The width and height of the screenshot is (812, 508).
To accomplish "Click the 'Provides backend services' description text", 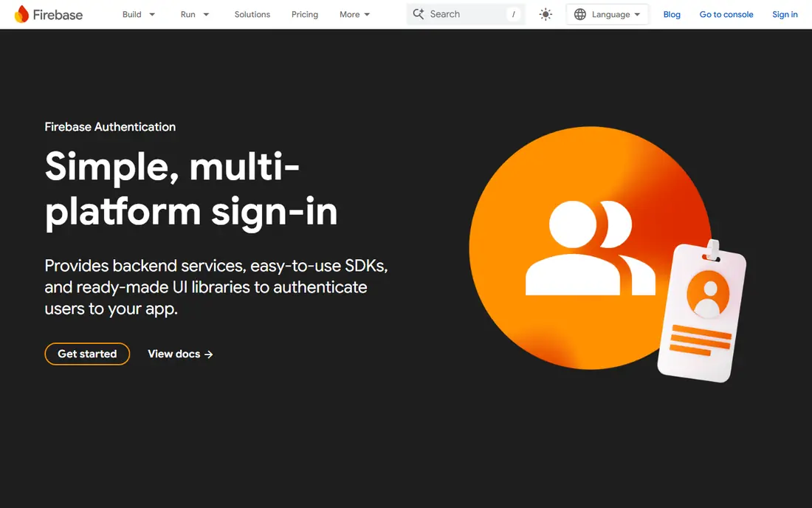I will (x=216, y=287).
